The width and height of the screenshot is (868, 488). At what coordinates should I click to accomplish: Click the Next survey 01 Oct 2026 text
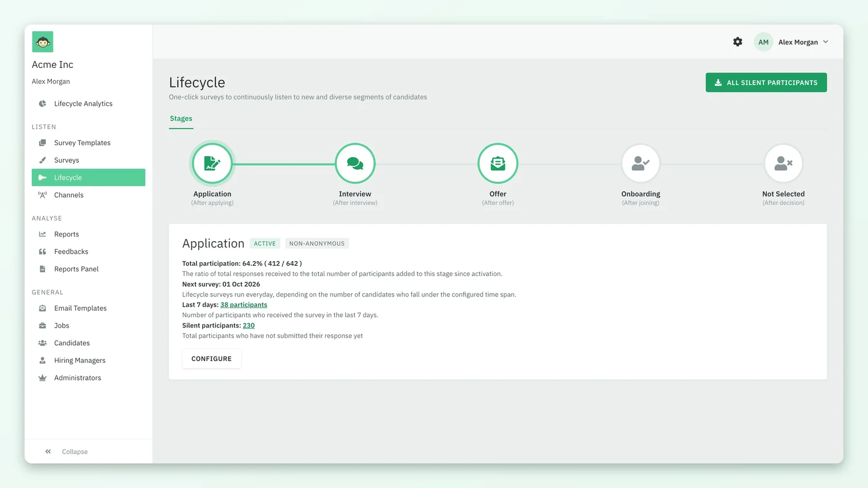(221, 285)
